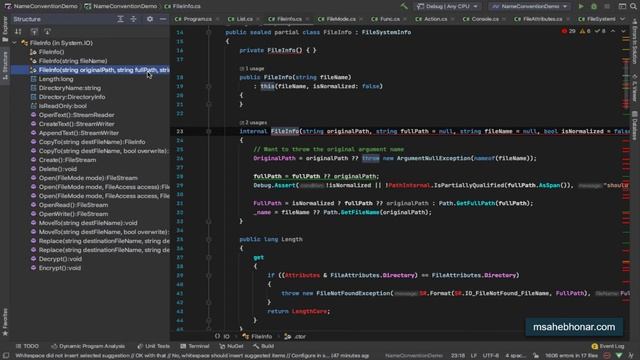The height and width of the screenshot is (360, 640).
Task: Close the FileInfo.cs tab
Action: pyautogui.click(x=307, y=19)
